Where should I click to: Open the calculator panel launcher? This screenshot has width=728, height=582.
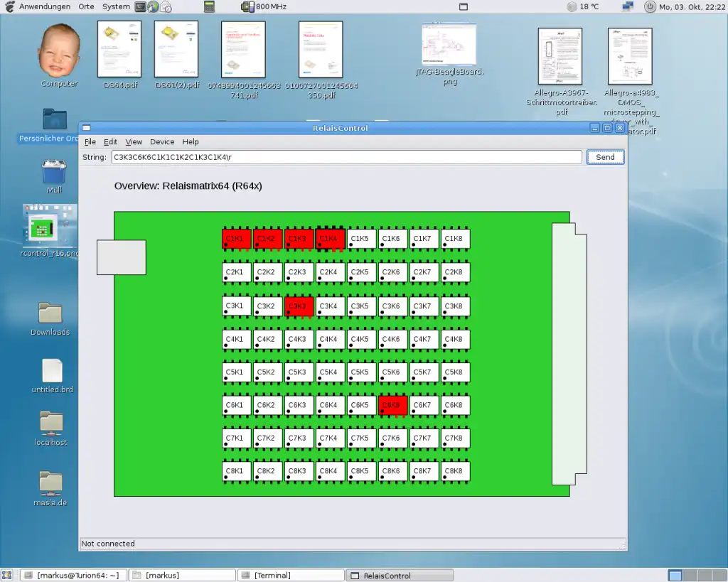[210, 6]
